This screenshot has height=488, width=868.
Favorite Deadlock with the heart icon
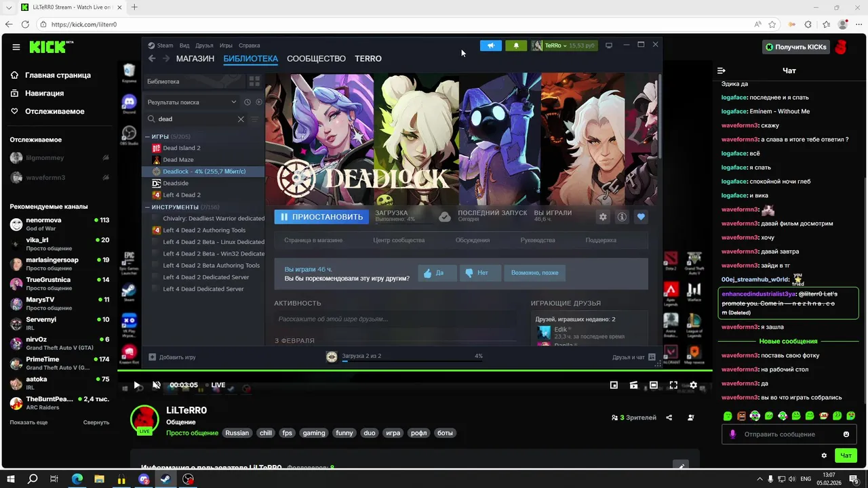641,217
